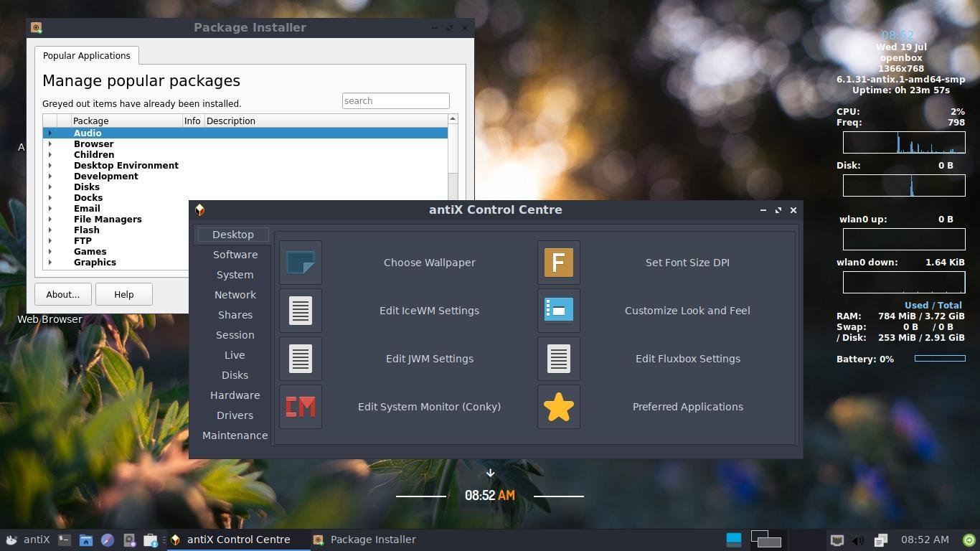This screenshot has width=980, height=551.
Task: Switch to the Hardware tab
Action: click(x=235, y=395)
